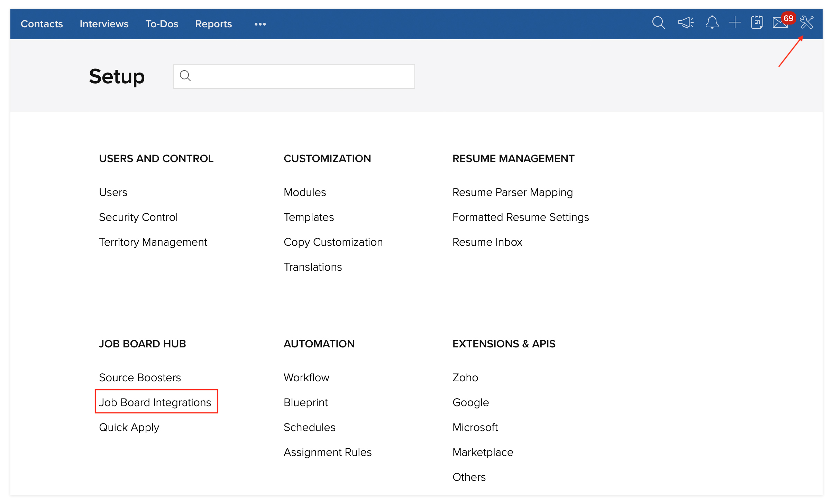833x504 pixels.
Task: Open the Contacts tab
Action: (x=42, y=24)
